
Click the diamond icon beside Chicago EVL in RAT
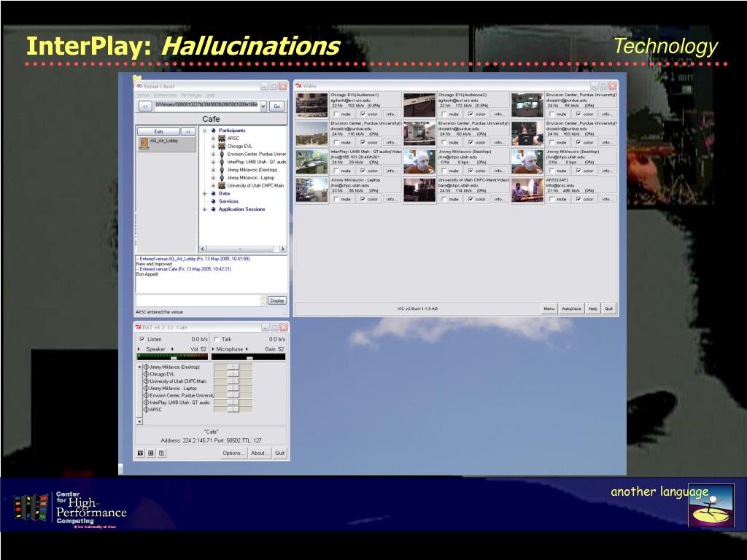tap(147, 374)
